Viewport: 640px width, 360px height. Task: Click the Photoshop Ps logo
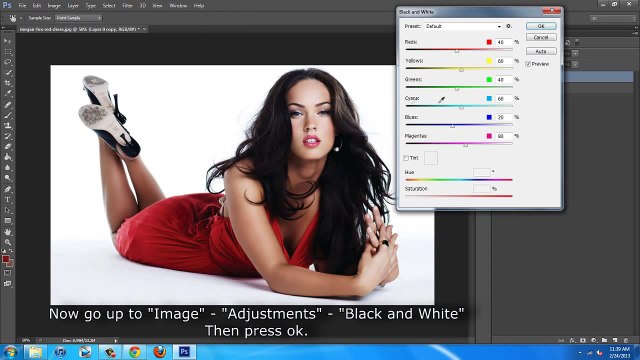coord(7,5)
